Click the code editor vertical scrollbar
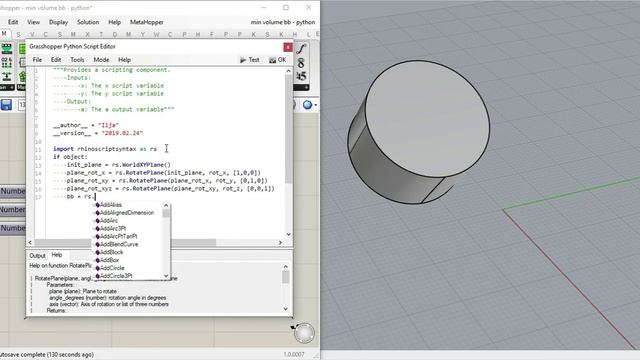640x360 pixels. [288, 129]
